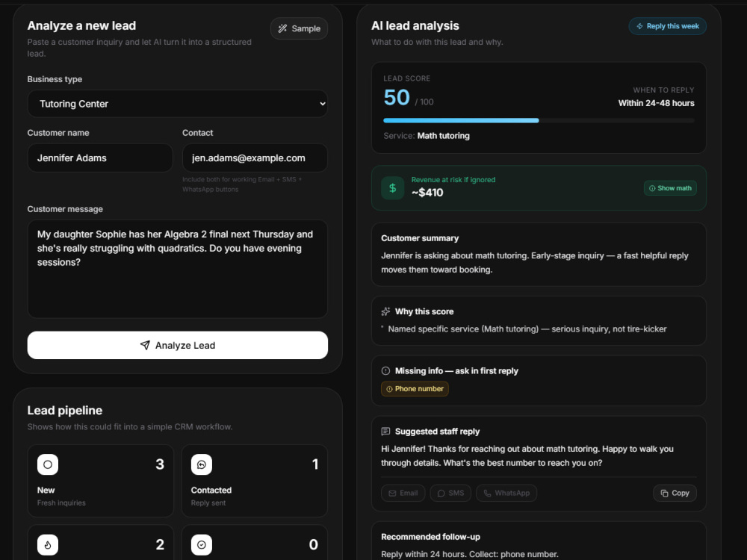The height and width of the screenshot is (560, 747).
Task: Click the Analyze Lead button
Action: (x=177, y=345)
